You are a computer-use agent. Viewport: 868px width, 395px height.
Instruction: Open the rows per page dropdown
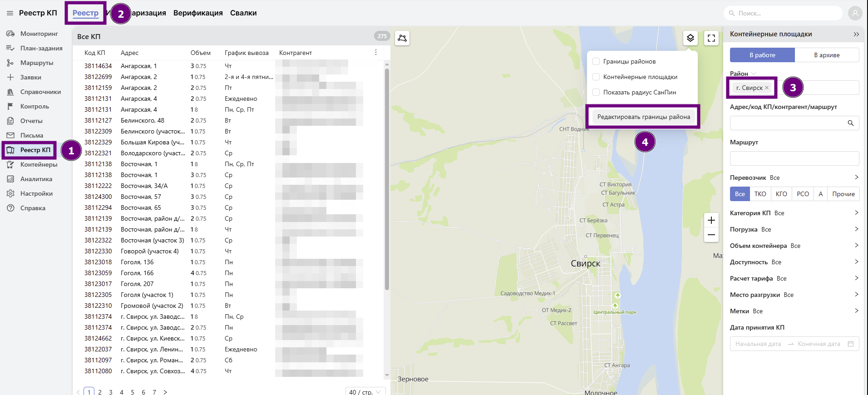365,392
